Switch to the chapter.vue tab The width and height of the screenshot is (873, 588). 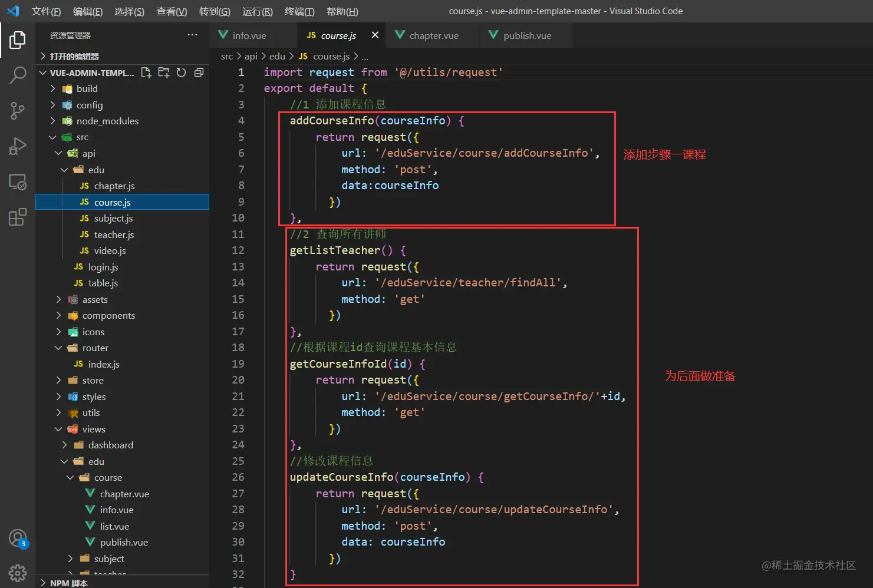(431, 35)
